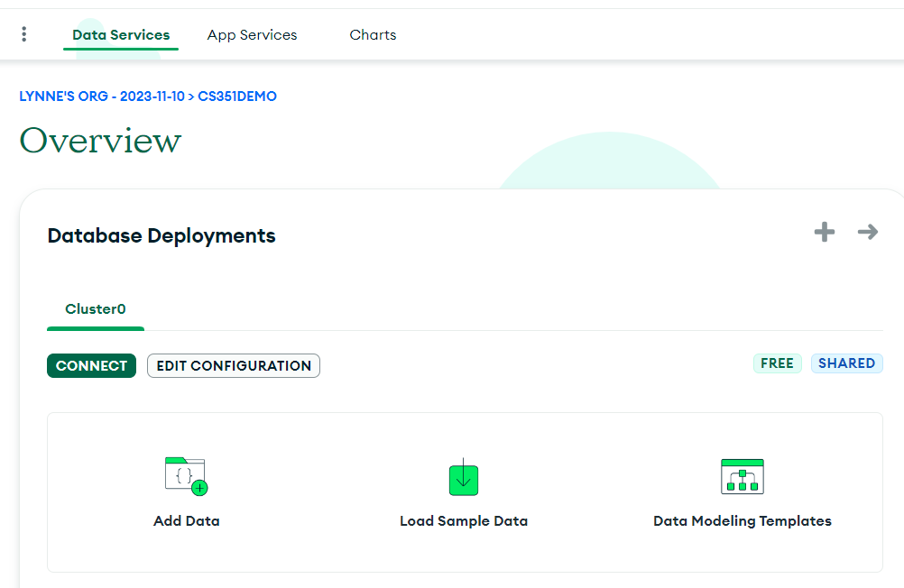The height and width of the screenshot is (588, 904).
Task: Select the Cluster0 tab
Action: click(x=95, y=309)
